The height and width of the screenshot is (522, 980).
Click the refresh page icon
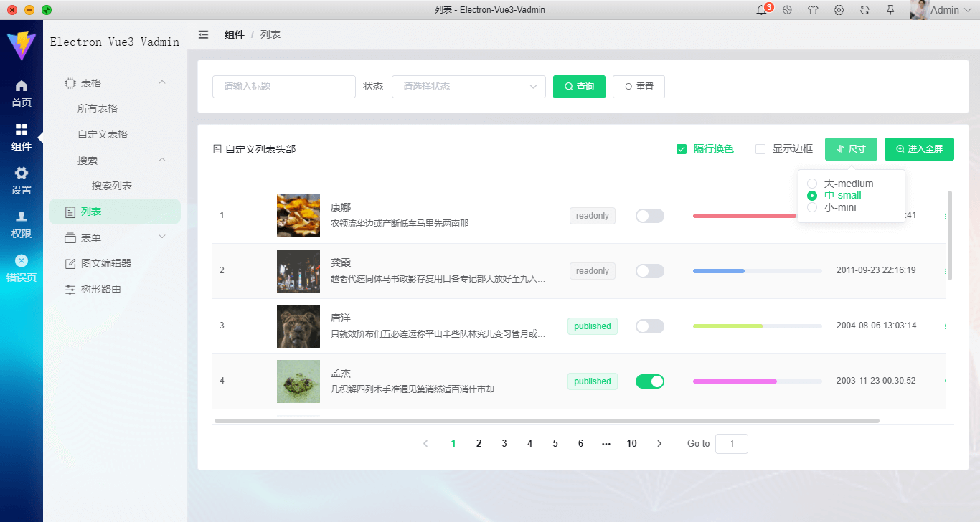coord(864,10)
